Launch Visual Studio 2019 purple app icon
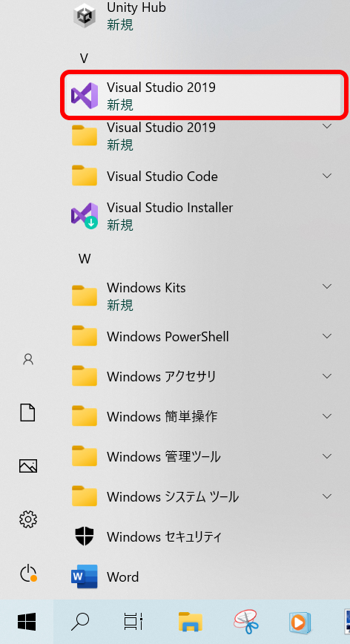 tap(85, 96)
